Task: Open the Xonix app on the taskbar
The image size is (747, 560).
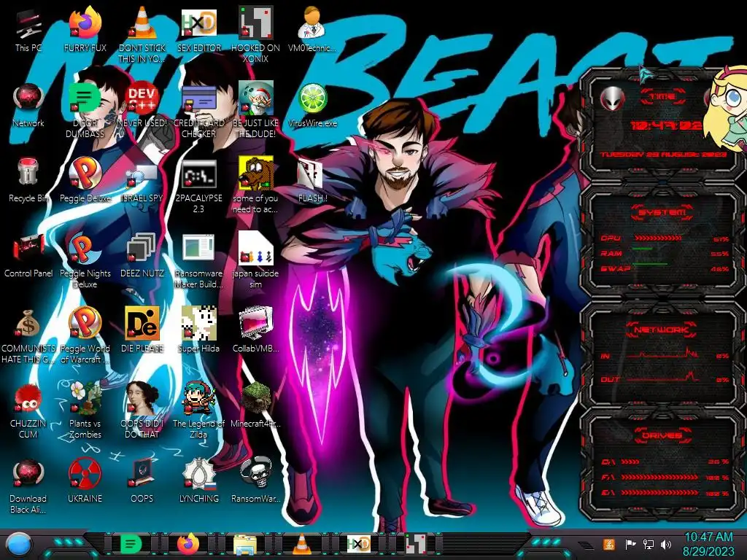Action: pyautogui.click(x=415, y=544)
